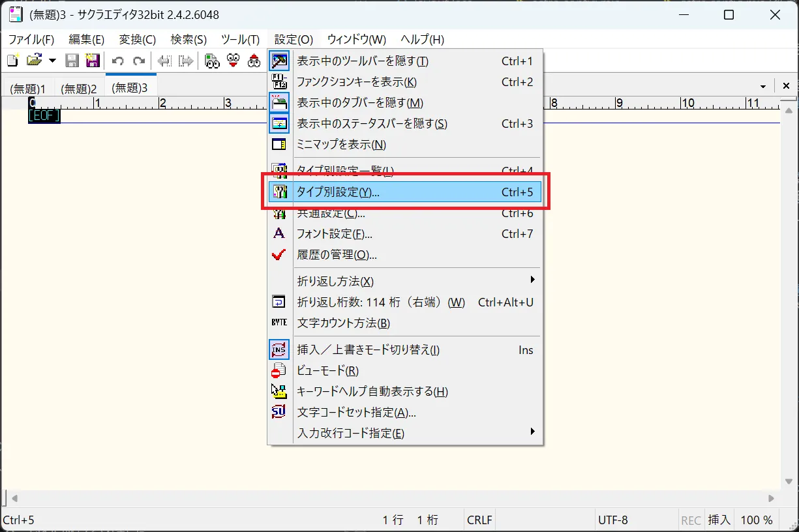Open the ツール(T) menu

[240, 39]
